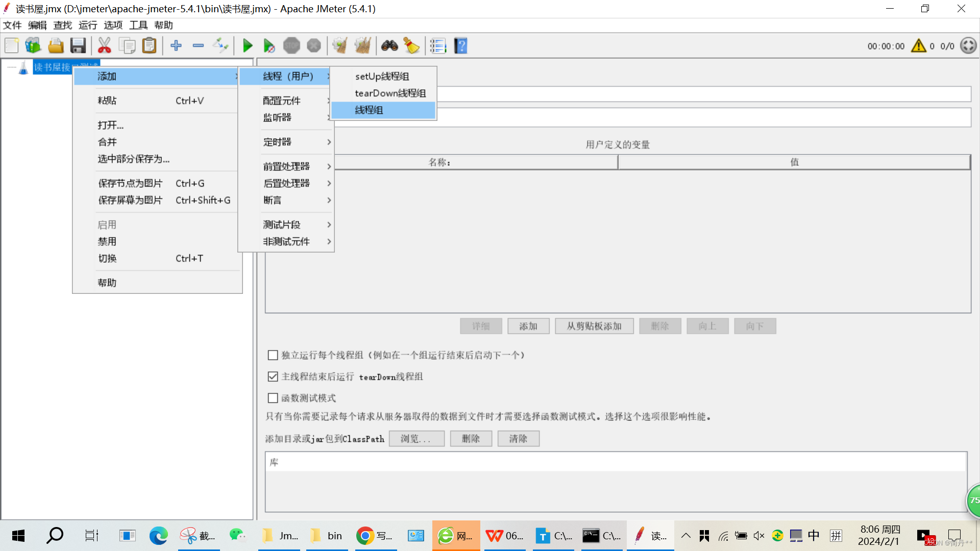Click the New test plan icon
980x551 pixels.
coord(12,46)
